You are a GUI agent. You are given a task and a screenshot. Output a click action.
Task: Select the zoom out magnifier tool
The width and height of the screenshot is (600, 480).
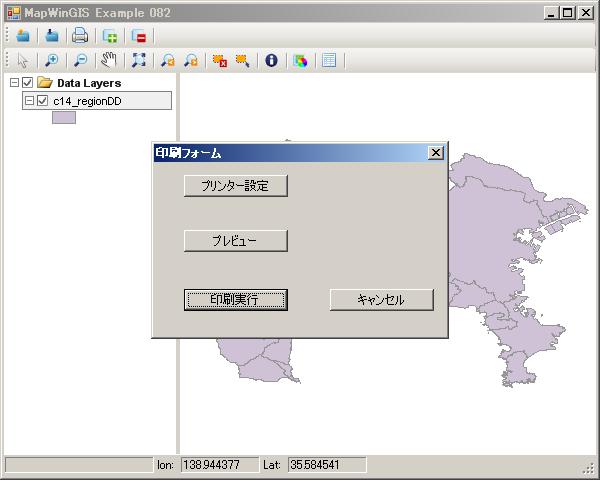81,60
